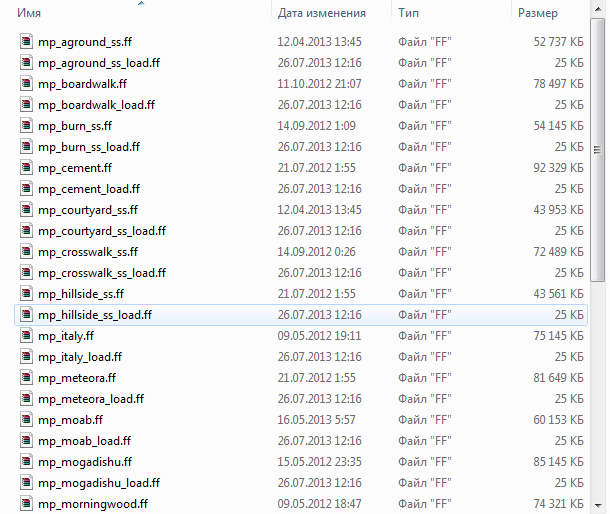Viewport: 610px width, 514px height.
Task: Sort by Дата изменения column header
Action: point(320,13)
